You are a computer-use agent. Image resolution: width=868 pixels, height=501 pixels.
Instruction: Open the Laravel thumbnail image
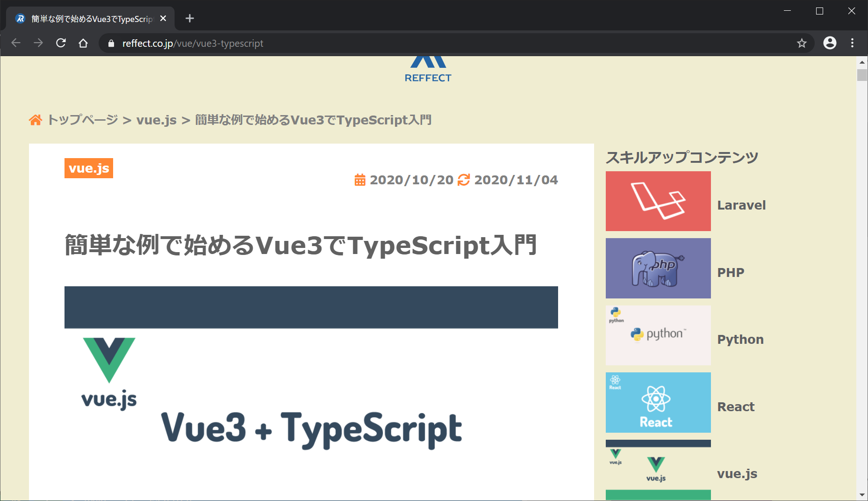click(658, 201)
